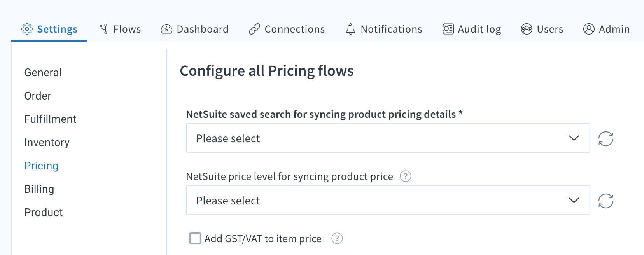
Task: Click the Connections chain-link icon
Action: [254, 29]
